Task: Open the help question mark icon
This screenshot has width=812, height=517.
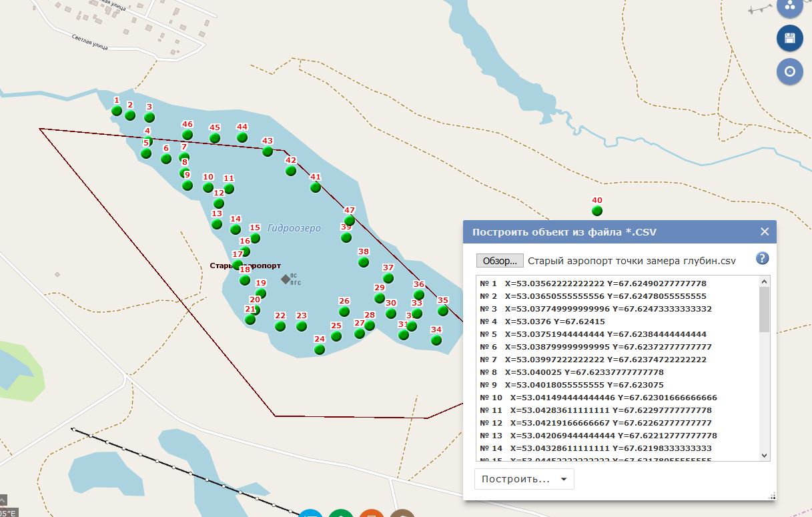Action: [762, 259]
